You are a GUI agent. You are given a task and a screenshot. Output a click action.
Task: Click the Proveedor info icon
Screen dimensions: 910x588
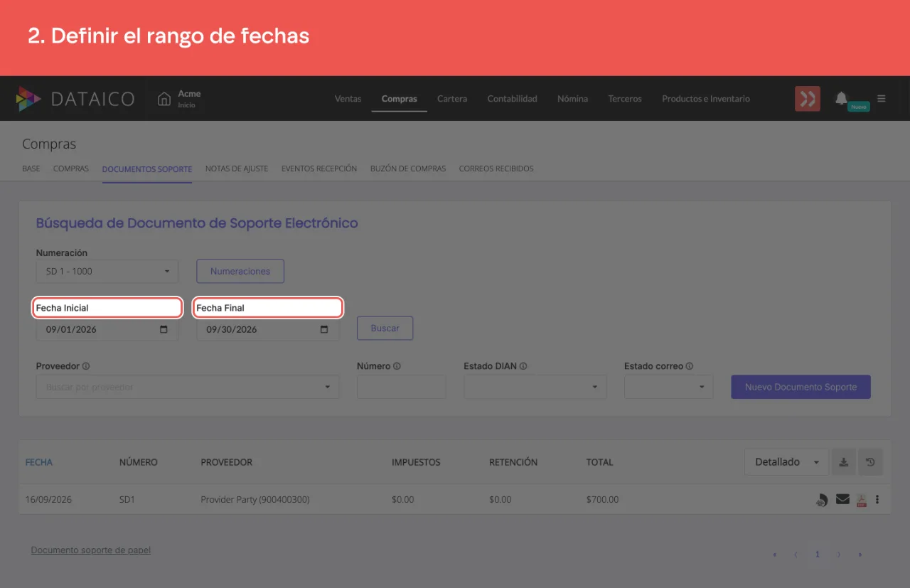(86, 366)
